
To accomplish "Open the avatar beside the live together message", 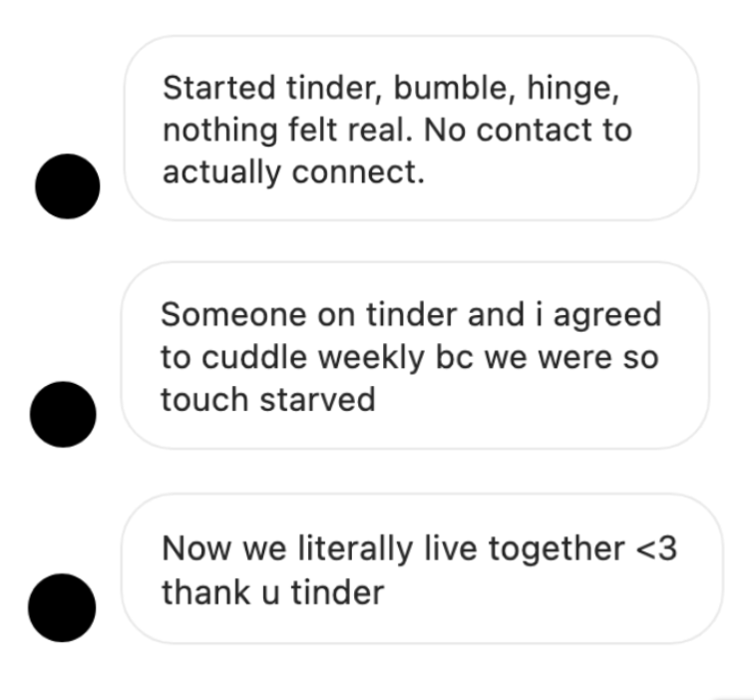I will [62, 607].
